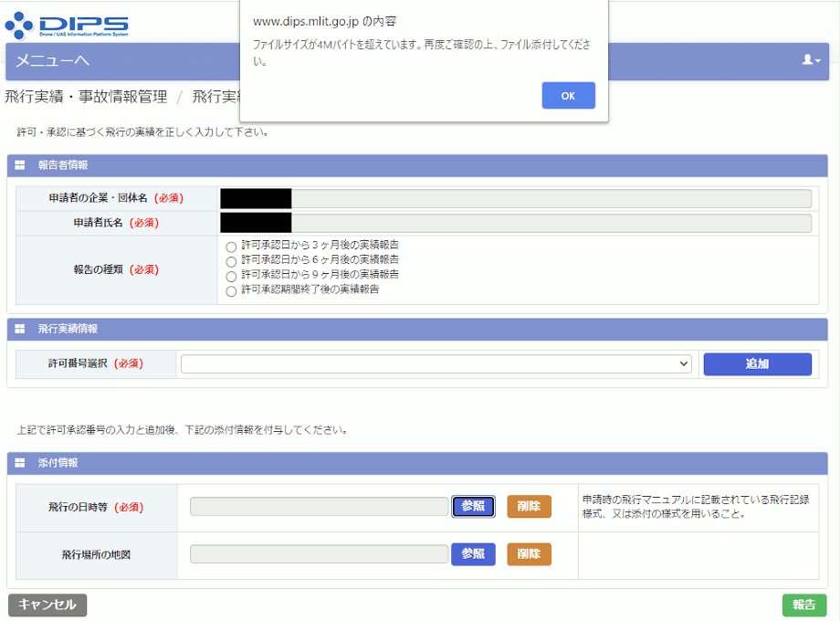This screenshot has width=840, height=621.
Task: Cancel the report with キャンセル button
Action: click(x=46, y=605)
